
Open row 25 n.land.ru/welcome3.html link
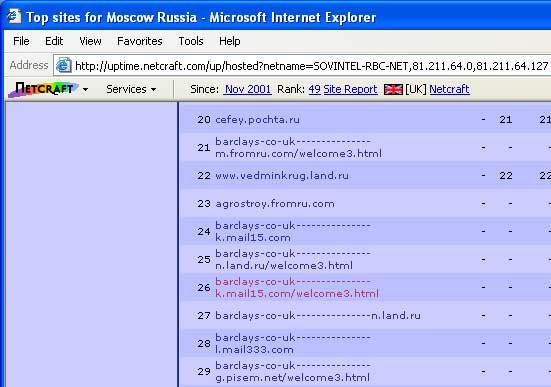293,259
